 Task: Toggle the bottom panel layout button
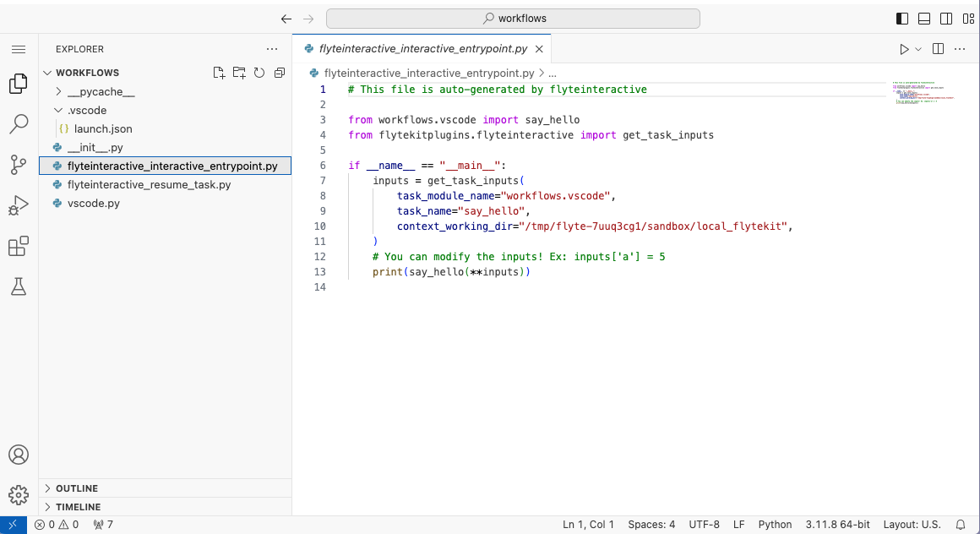click(x=924, y=19)
